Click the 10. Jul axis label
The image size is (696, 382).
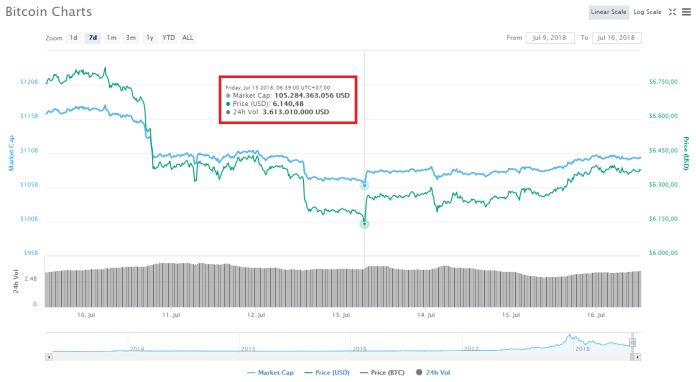tap(86, 315)
